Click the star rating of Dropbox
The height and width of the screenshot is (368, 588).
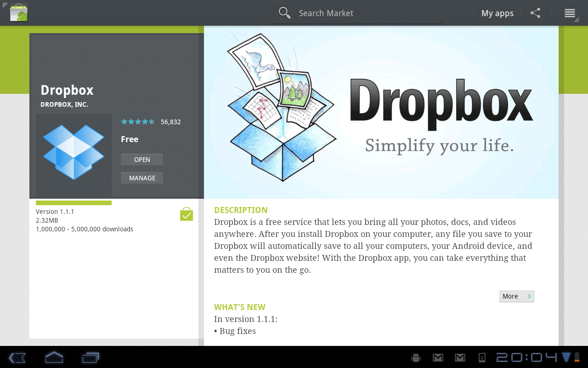click(x=138, y=122)
